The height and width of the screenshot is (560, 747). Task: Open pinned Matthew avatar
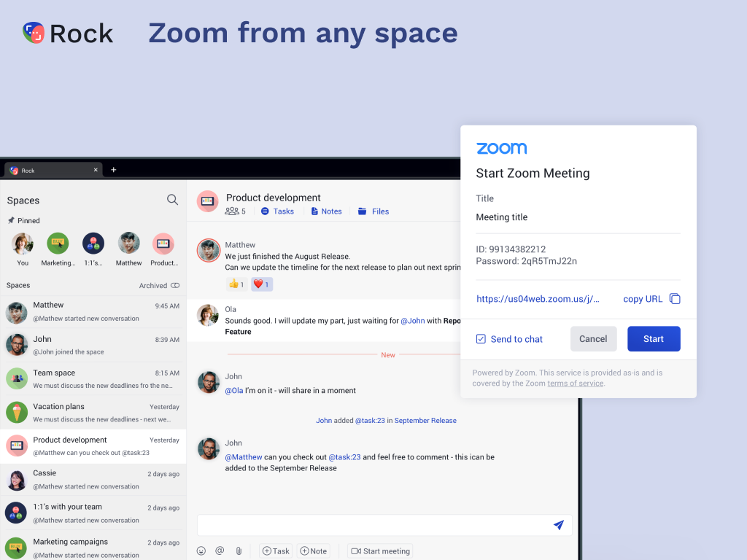point(128,244)
